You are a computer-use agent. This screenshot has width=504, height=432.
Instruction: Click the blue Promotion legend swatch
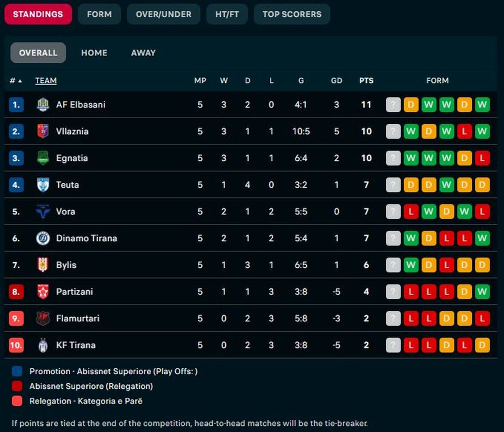[x=17, y=371]
